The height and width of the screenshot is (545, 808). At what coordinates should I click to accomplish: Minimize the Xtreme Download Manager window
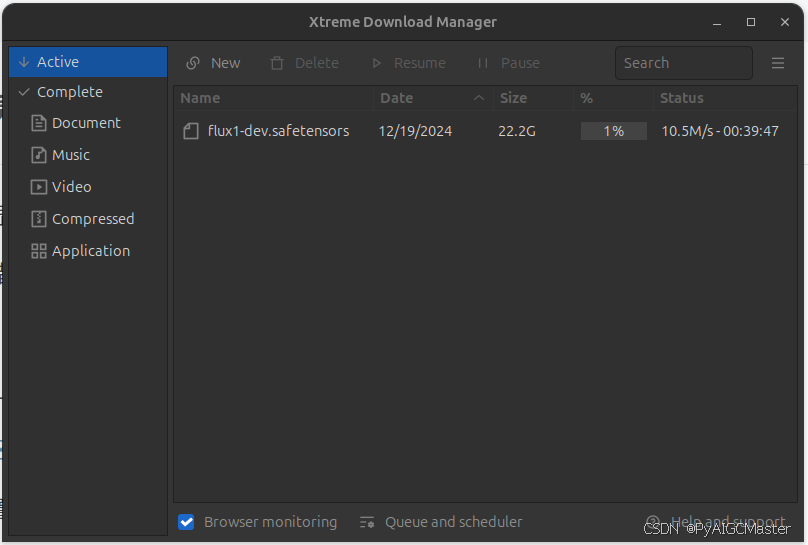pos(717,23)
